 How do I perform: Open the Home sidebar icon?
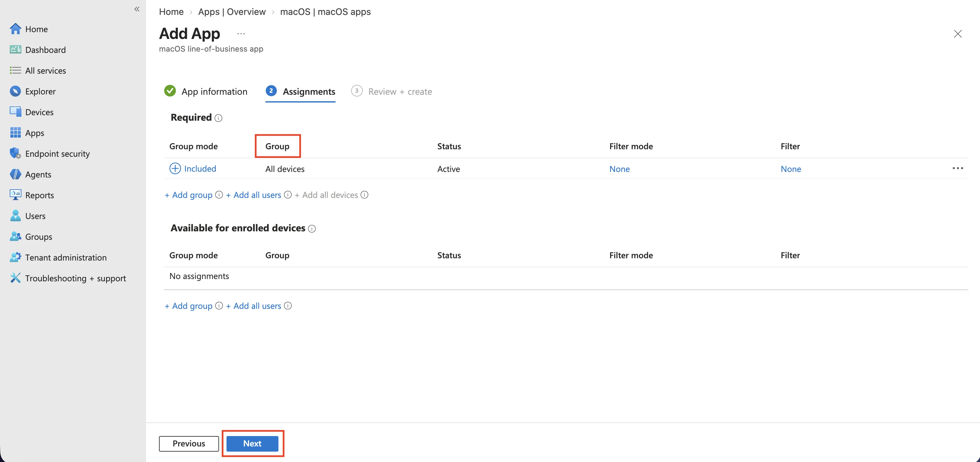(15, 29)
